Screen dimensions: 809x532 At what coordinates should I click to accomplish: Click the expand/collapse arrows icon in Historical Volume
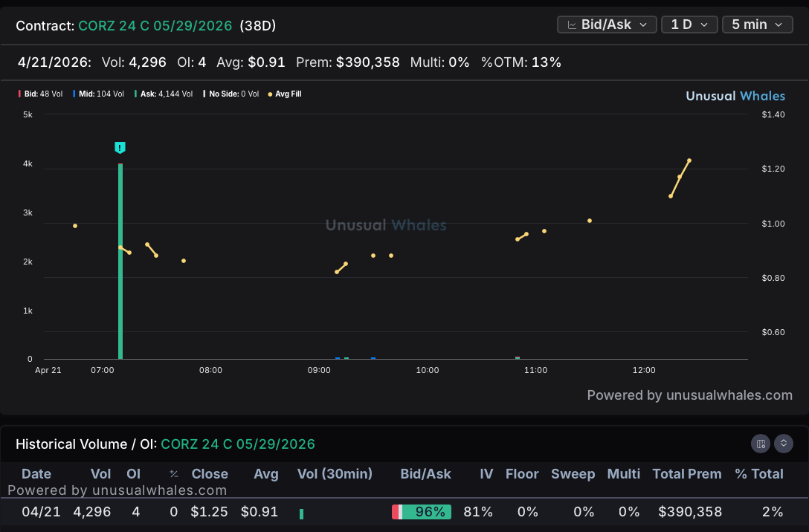[x=783, y=444]
